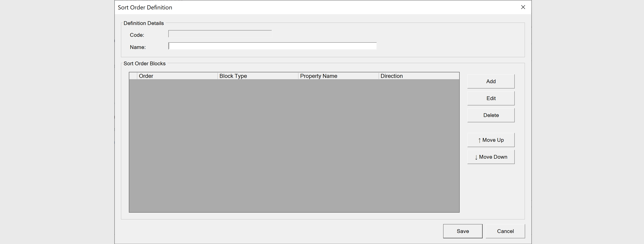Click the blank row-selector header cell
Image resolution: width=644 pixels, height=244 pixels.
pos(133,76)
